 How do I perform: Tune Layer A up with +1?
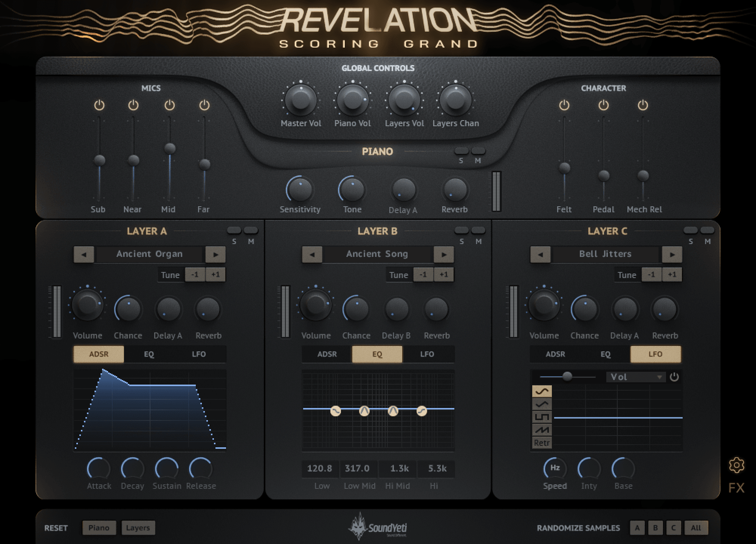(215, 275)
